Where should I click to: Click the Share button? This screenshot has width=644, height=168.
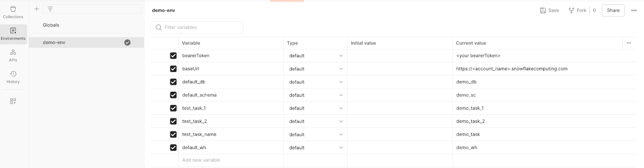(613, 10)
